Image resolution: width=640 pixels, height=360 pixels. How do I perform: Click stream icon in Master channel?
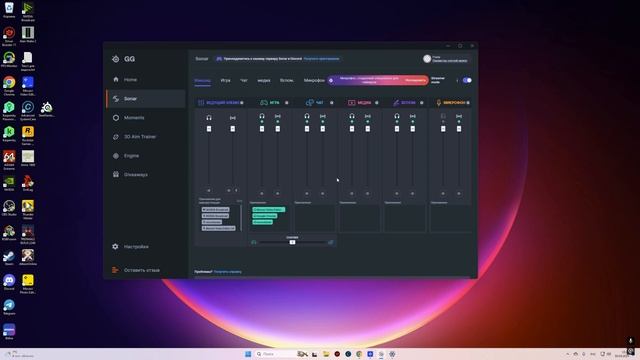(x=233, y=118)
